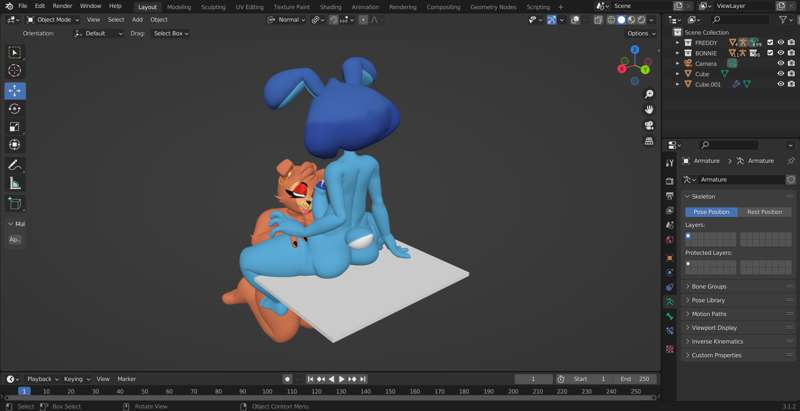Activate the Transform tool
The image size is (800, 411).
click(15, 144)
